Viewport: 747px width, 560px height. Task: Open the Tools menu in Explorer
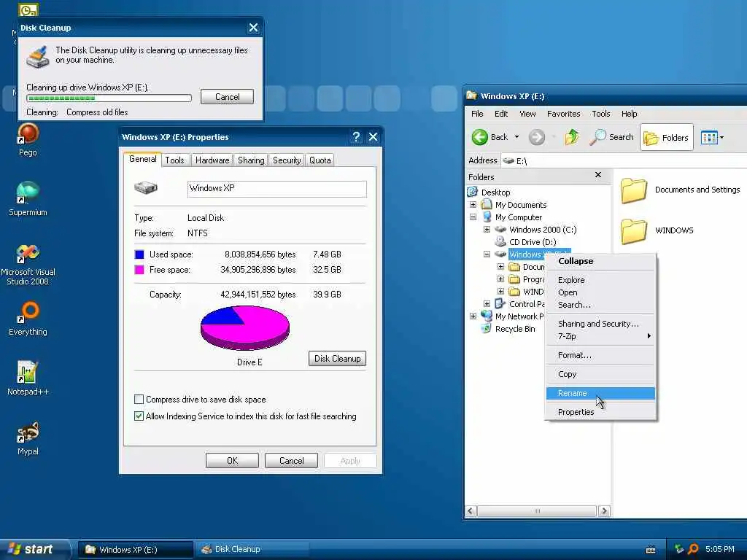(x=601, y=114)
